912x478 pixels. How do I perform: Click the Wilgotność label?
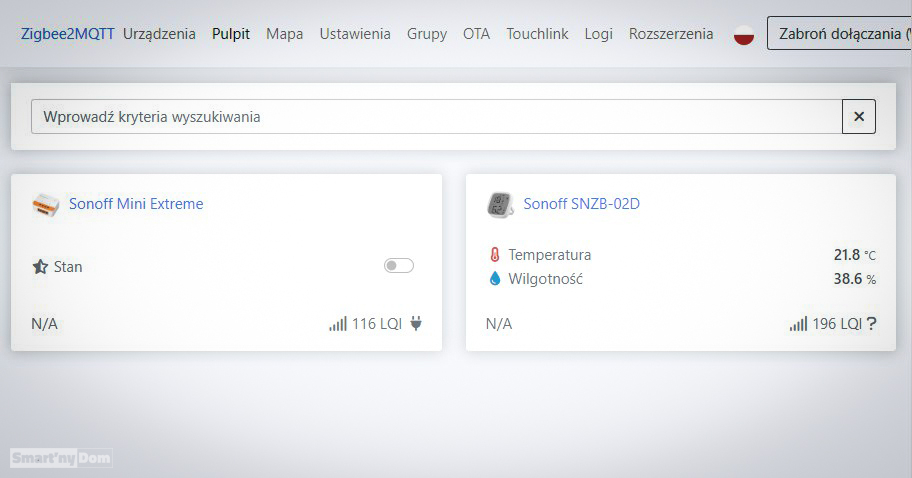546,279
